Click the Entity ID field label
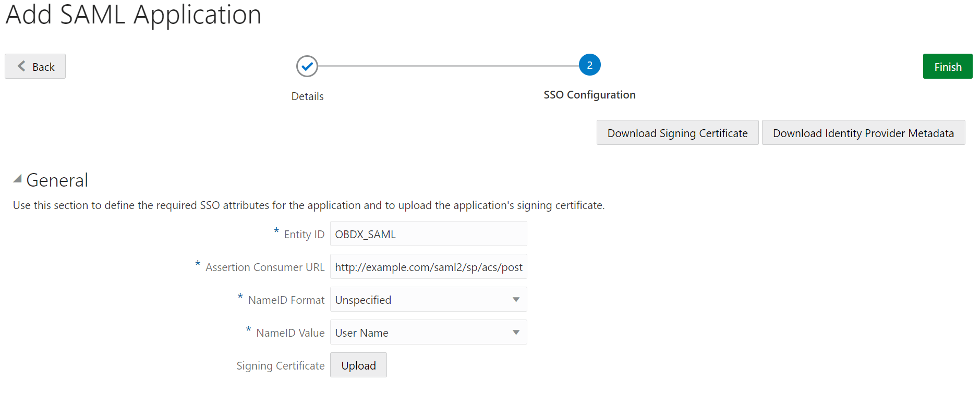Viewport: 980px width, 393px height. [x=304, y=235]
